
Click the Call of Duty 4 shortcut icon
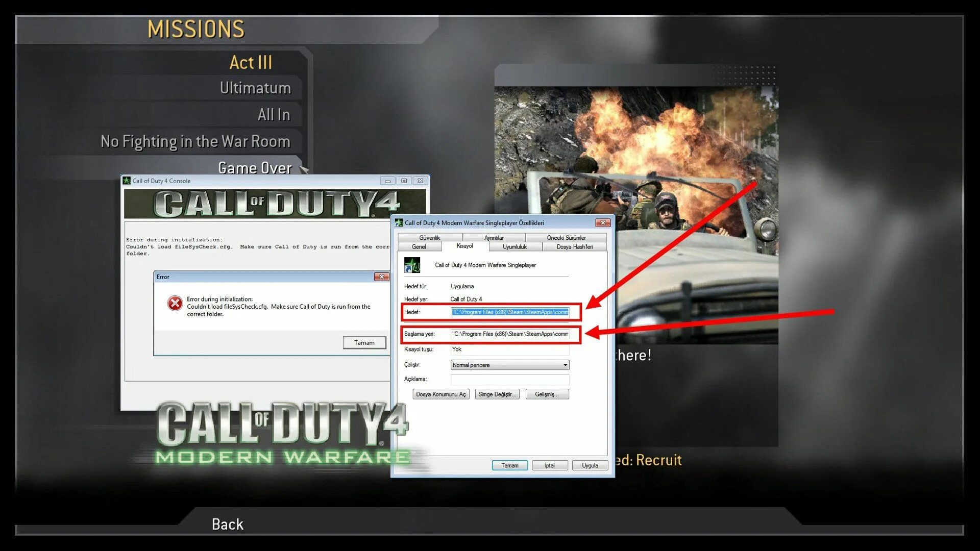[x=412, y=265]
